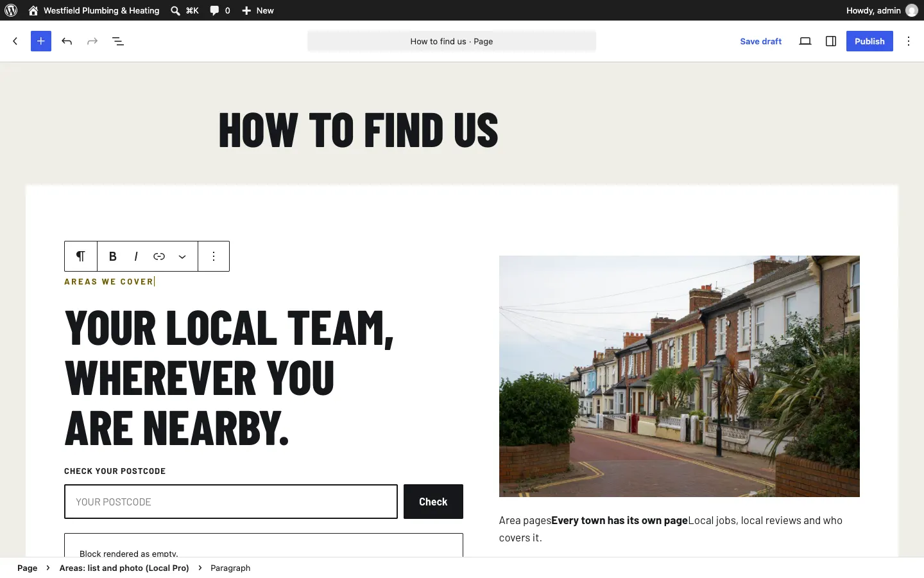Change block type via Paragraph icon
924x578 pixels.
point(81,256)
